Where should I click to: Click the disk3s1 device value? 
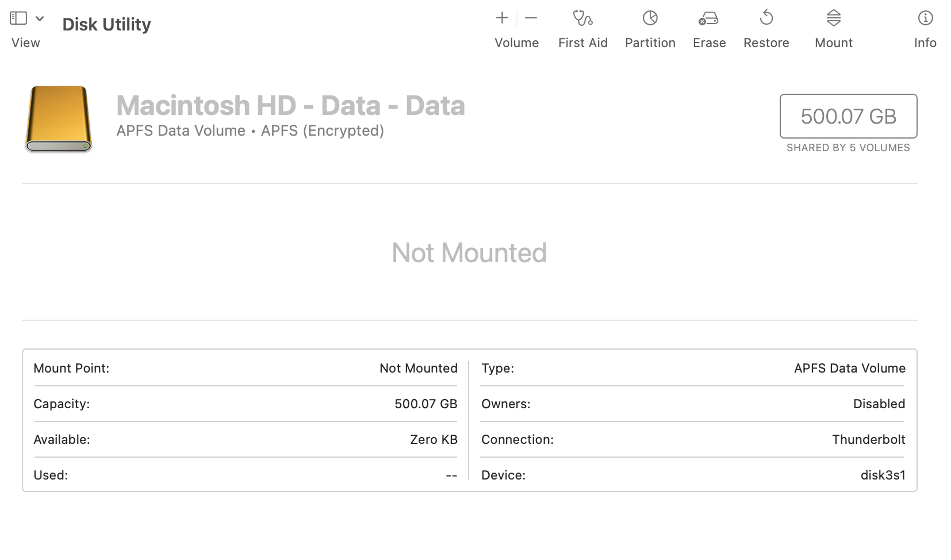[883, 475]
